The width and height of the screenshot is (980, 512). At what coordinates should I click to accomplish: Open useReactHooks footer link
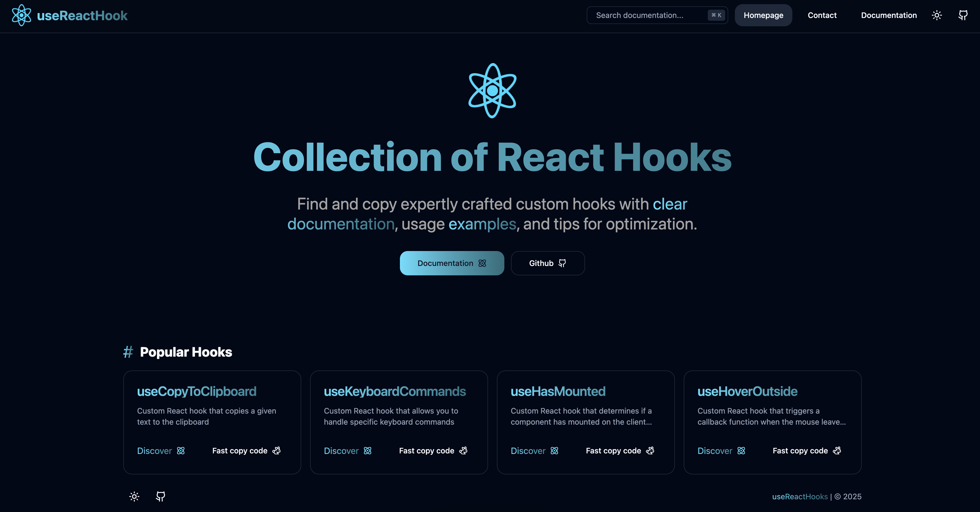(x=800, y=497)
